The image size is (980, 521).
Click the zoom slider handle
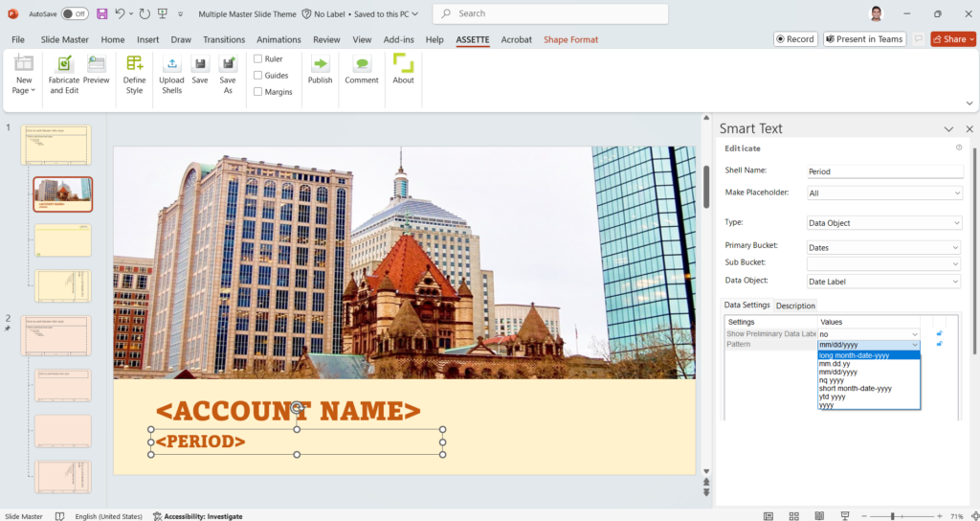(893, 516)
